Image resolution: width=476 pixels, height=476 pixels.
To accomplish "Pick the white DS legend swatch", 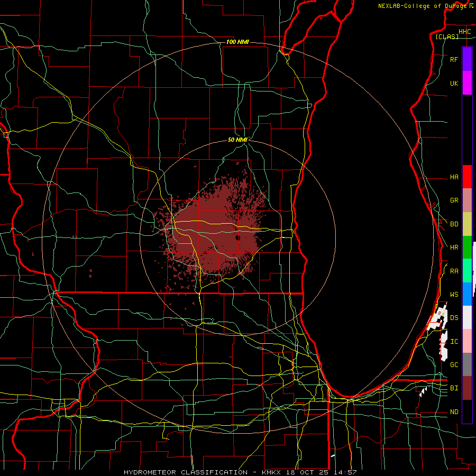I will pyautogui.click(x=467, y=317).
